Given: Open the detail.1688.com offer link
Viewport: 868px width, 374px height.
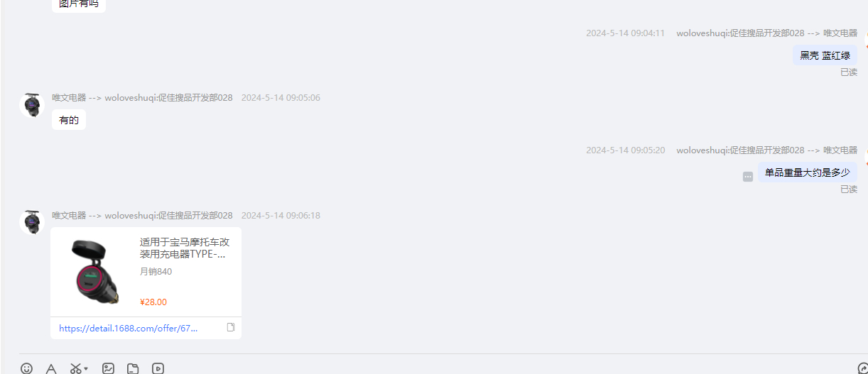Looking at the screenshot, I should tap(129, 329).
